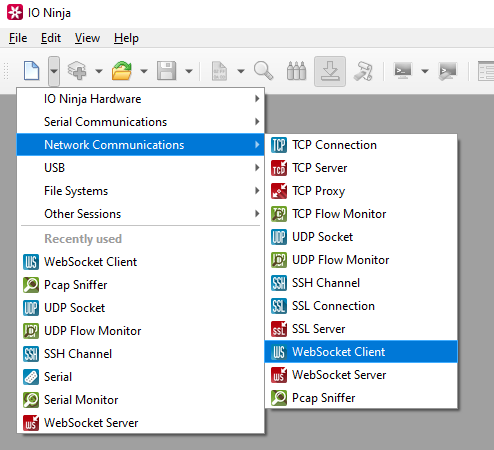Viewport: 494px width, 450px height.
Task: Select SSL Server session
Action: coord(361,329)
